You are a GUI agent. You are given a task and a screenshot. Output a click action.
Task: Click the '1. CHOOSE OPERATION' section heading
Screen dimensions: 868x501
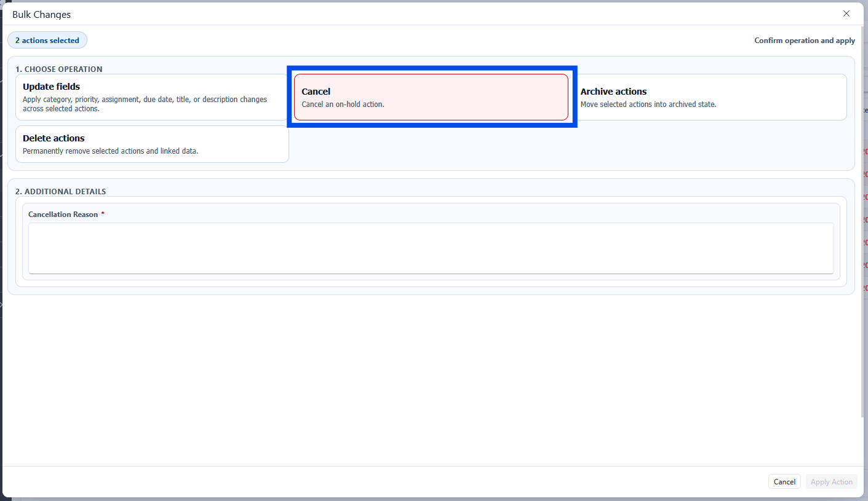(x=59, y=69)
